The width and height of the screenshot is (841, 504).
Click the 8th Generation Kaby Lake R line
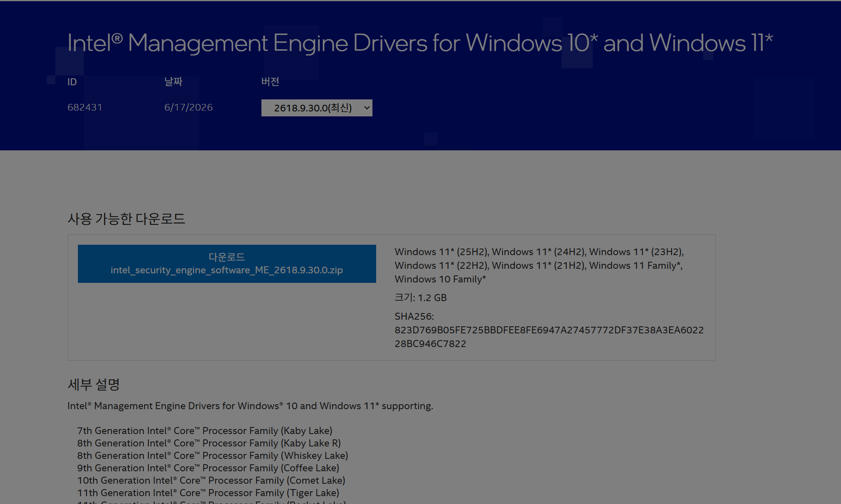[209, 443]
